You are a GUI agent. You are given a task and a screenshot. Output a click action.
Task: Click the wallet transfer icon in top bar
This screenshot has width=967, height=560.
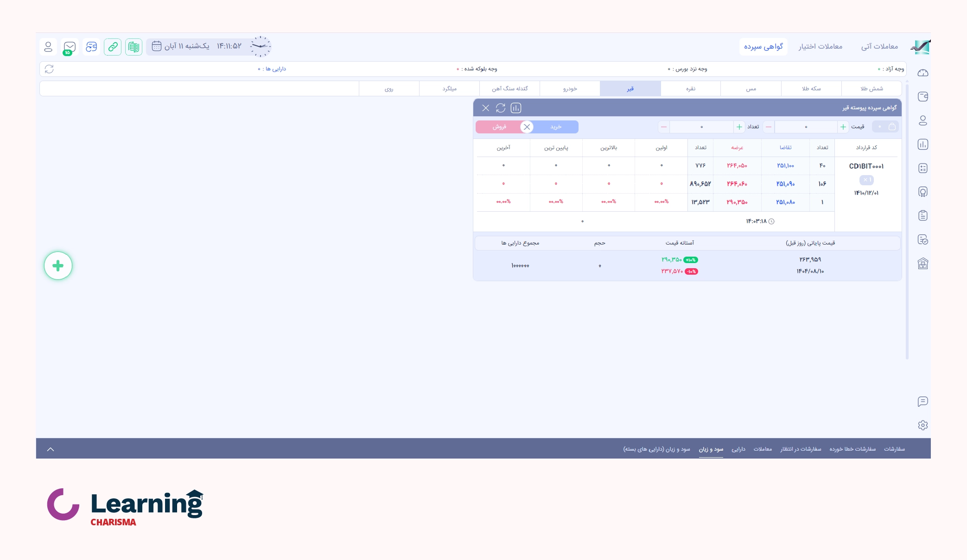91,47
